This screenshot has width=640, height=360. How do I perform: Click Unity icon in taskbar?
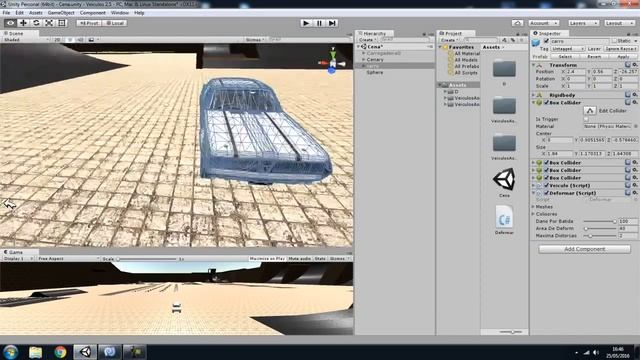[x=85, y=352]
